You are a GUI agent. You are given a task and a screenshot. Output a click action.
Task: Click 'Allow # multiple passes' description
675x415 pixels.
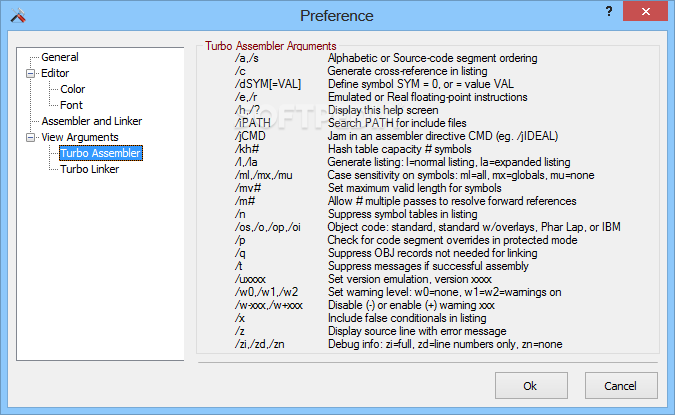pyautogui.click(x=452, y=201)
